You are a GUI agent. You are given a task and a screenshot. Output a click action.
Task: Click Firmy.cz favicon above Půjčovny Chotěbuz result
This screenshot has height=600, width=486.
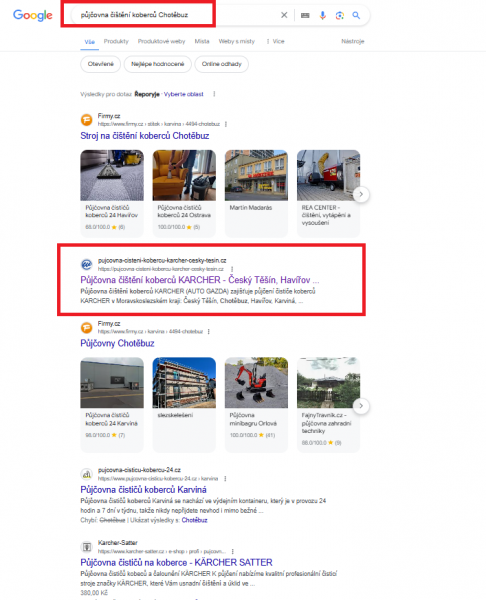(x=86, y=328)
